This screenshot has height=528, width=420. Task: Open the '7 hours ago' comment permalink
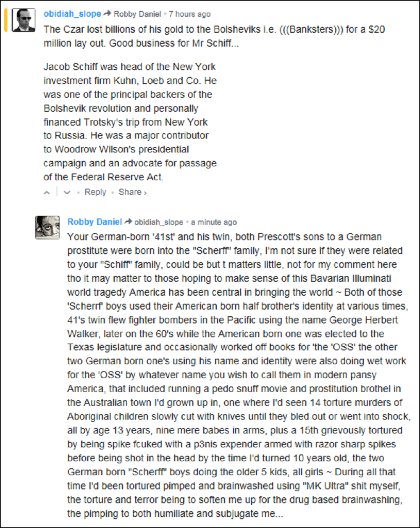(x=189, y=14)
